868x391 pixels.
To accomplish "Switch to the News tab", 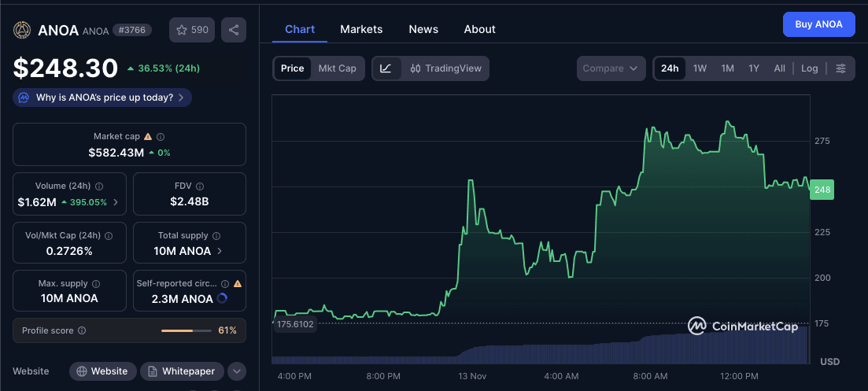I will pyautogui.click(x=423, y=29).
